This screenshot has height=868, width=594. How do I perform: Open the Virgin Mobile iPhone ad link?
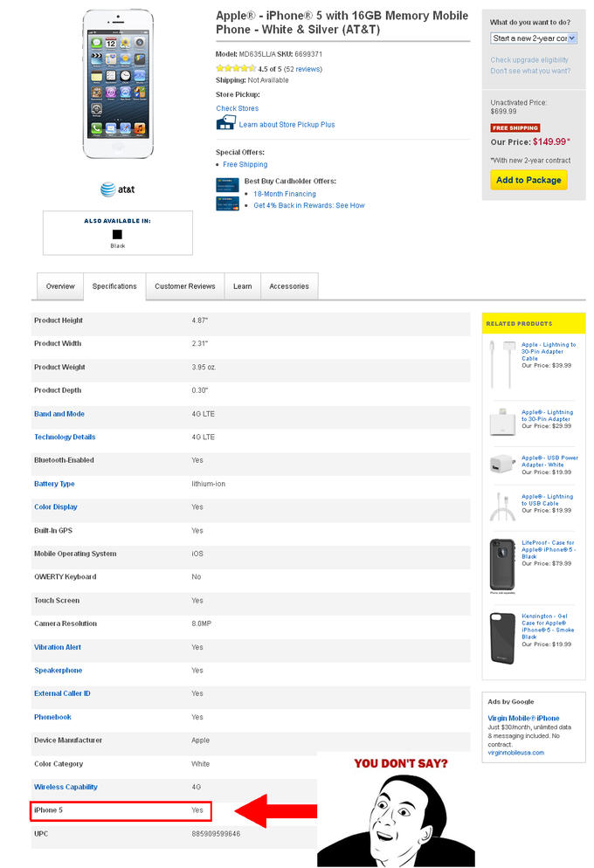[524, 719]
